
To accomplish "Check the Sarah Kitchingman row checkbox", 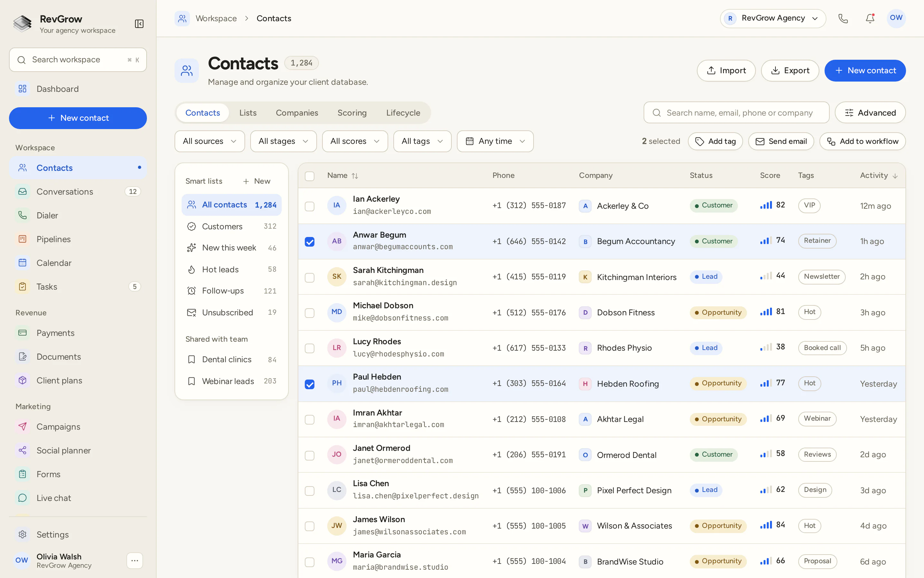I will click(x=309, y=277).
